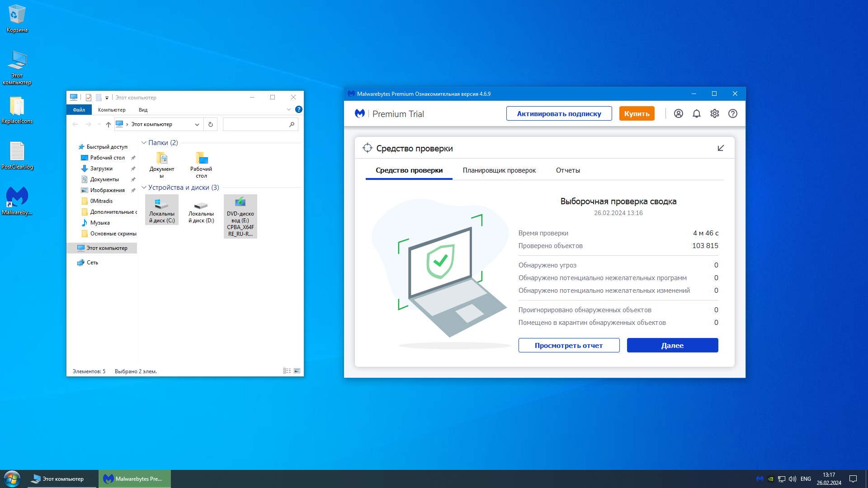Viewport: 868px width, 488px height.
Task: Select the DVD drive (E:) icon
Action: (x=240, y=216)
